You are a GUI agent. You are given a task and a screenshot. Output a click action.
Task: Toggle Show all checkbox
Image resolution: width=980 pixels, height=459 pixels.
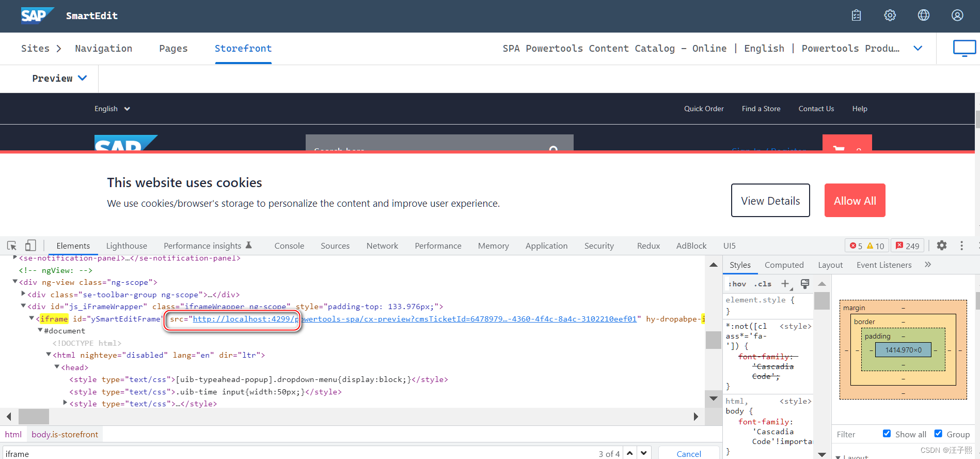tap(887, 434)
